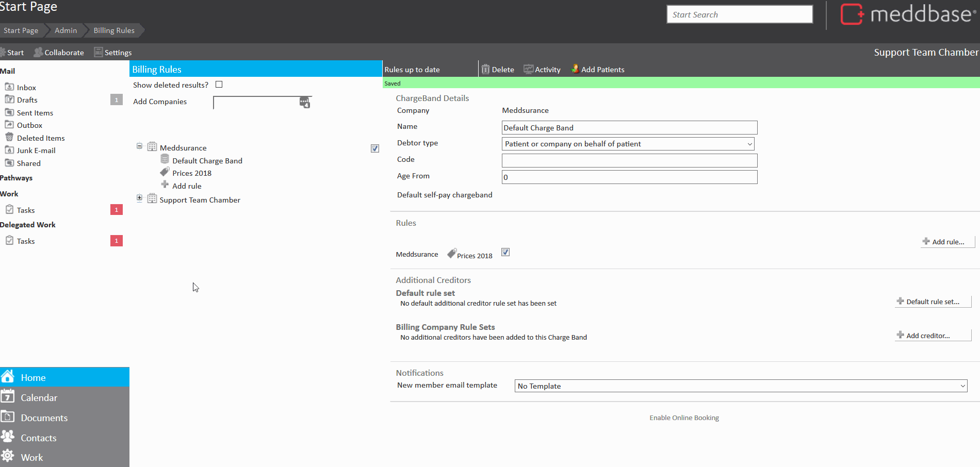Select the Default Charge Band database icon

[x=165, y=160]
